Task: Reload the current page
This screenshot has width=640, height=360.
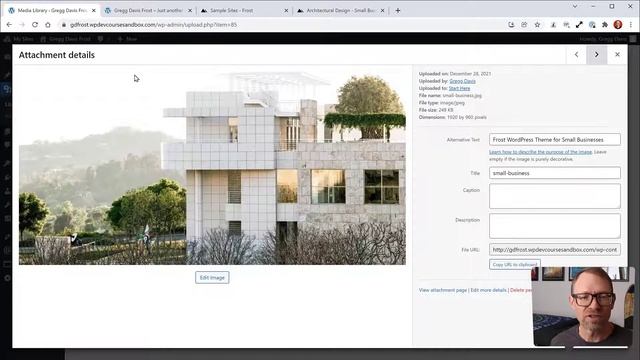Action: coord(35,25)
